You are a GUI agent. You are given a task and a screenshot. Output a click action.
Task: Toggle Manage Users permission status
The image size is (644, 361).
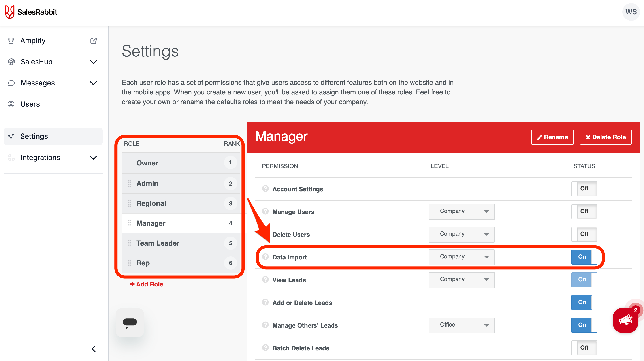584,211
